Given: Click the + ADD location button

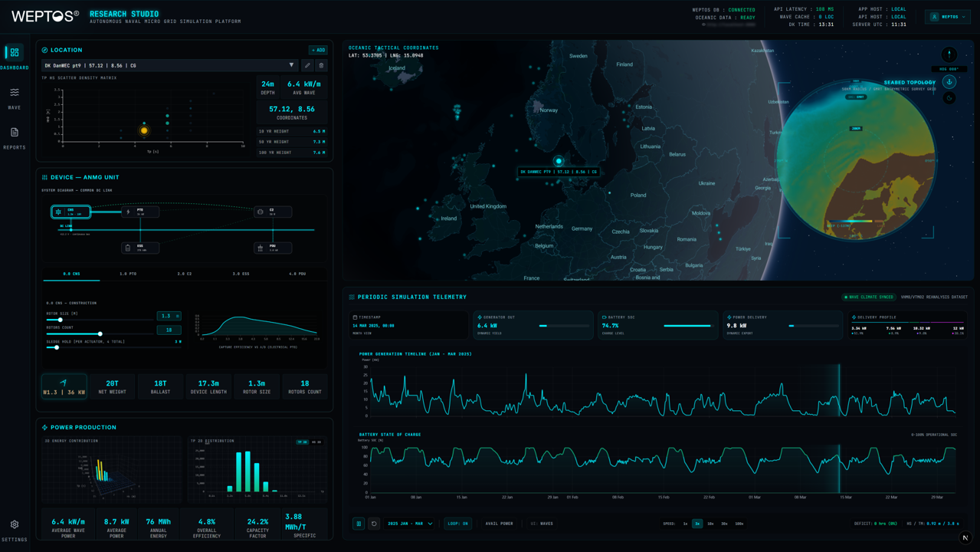Looking at the screenshot, I should [x=318, y=50].
